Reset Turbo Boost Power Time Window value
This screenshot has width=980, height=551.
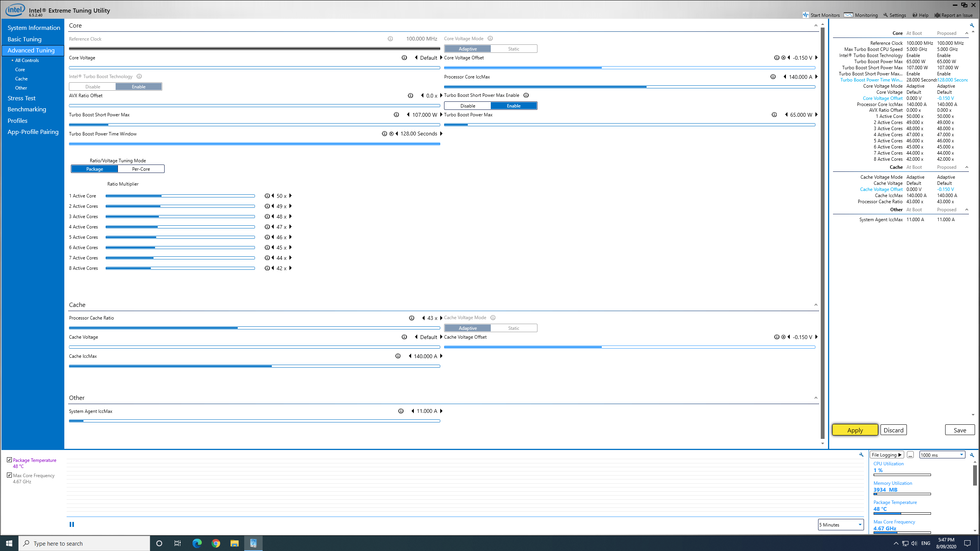[391, 134]
